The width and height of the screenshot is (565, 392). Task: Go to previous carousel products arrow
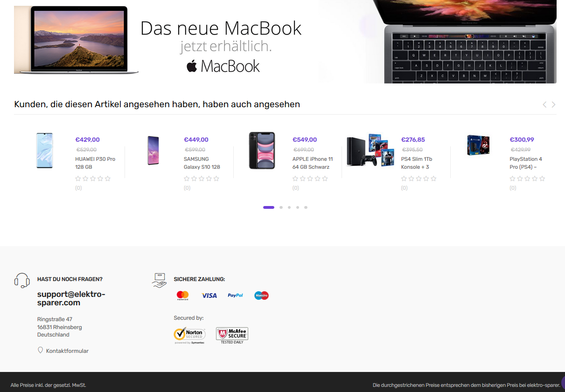[x=544, y=104]
